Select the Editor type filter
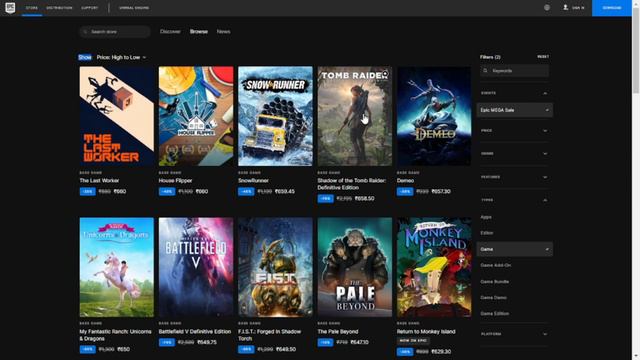Viewport: 640px width, 360px height. pyautogui.click(x=487, y=233)
